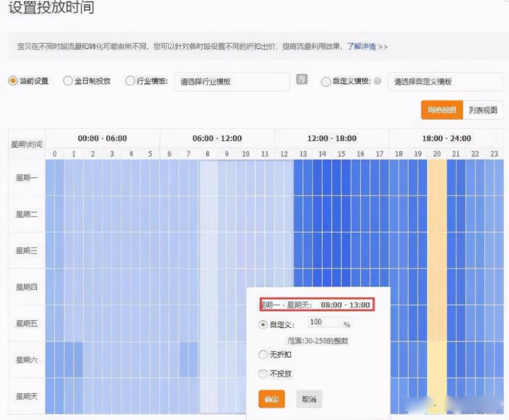509x420 pixels.
Task: Click the 星期三 row label
Action: pyautogui.click(x=27, y=250)
